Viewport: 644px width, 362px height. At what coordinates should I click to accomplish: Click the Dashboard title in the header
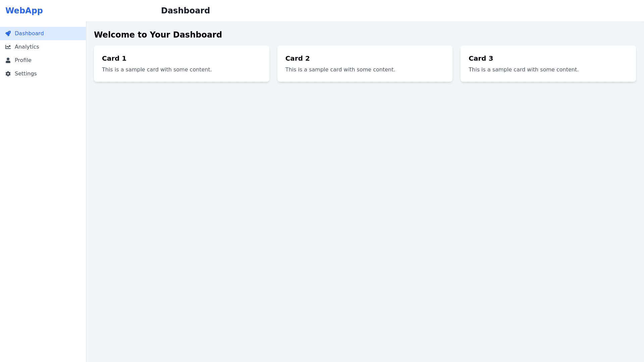pyautogui.click(x=185, y=11)
